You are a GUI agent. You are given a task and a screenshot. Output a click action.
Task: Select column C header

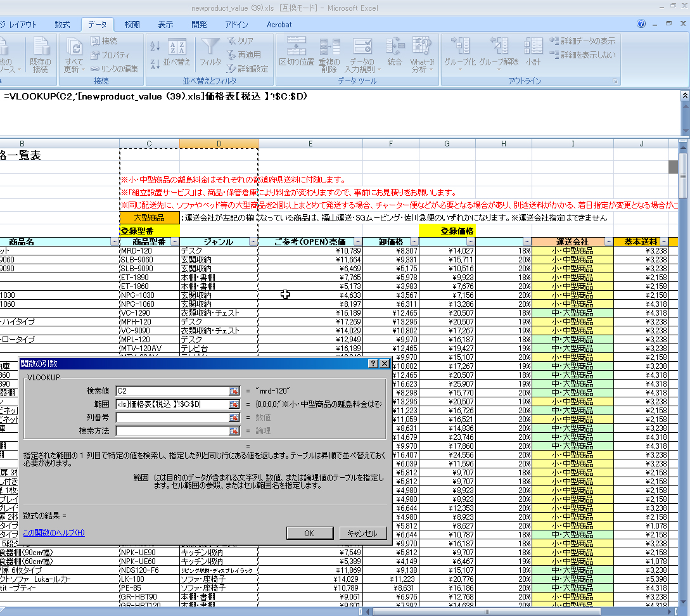coord(149,143)
